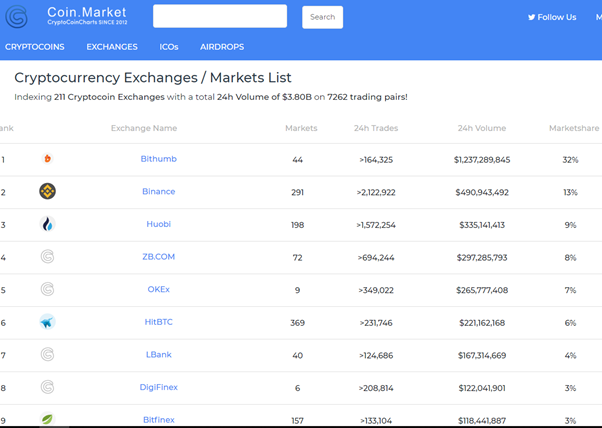Click the Follow Us Twitter link

coord(552,17)
